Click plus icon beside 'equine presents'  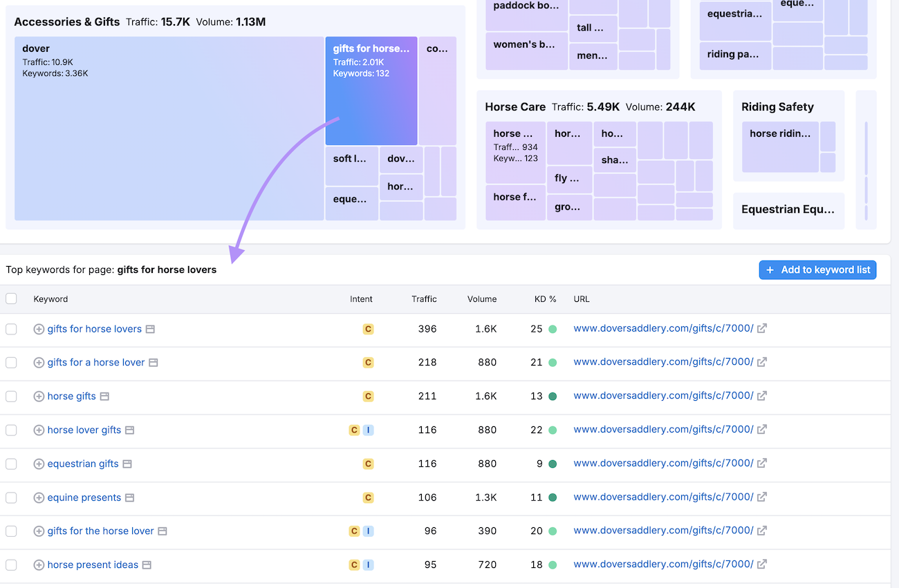(39, 497)
